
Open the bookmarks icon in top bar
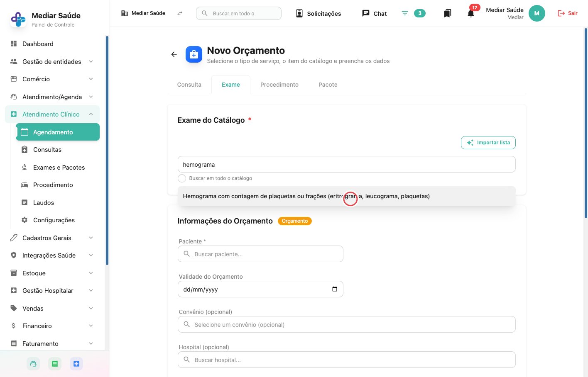click(x=447, y=13)
